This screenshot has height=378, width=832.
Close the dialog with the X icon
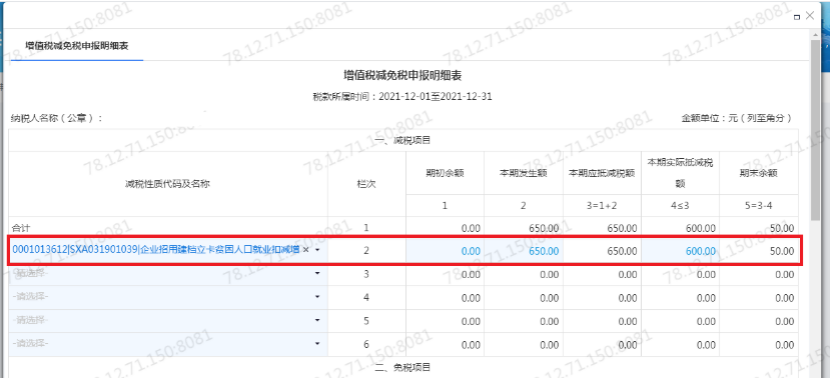(x=810, y=15)
